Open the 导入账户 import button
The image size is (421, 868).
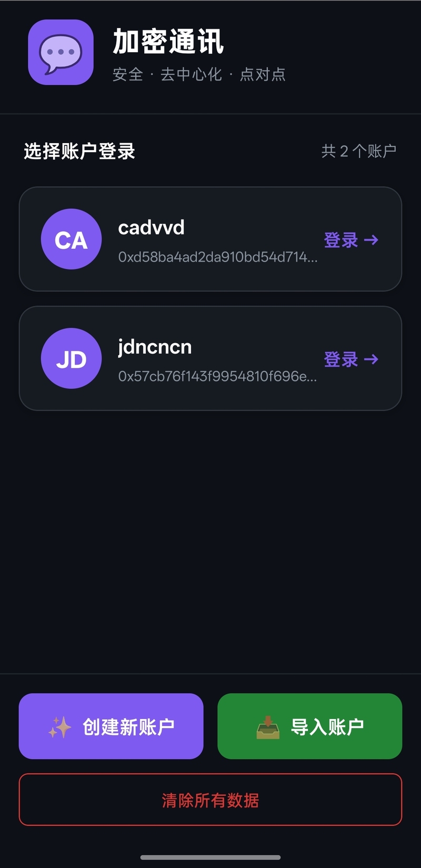(309, 726)
